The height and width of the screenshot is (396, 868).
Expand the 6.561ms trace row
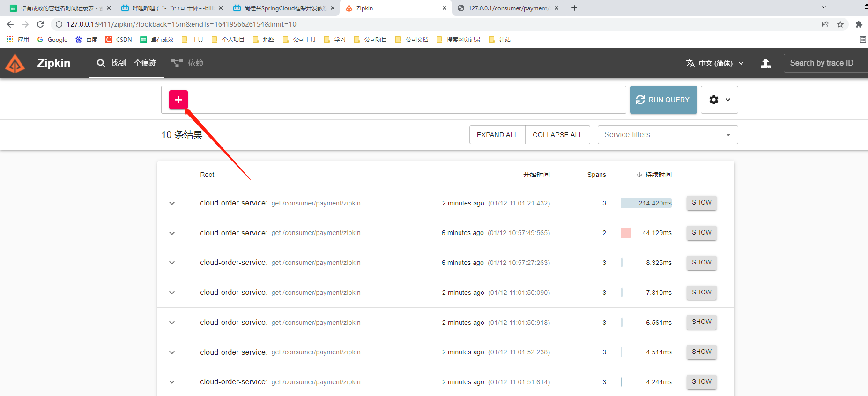click(x=172, y=323)
